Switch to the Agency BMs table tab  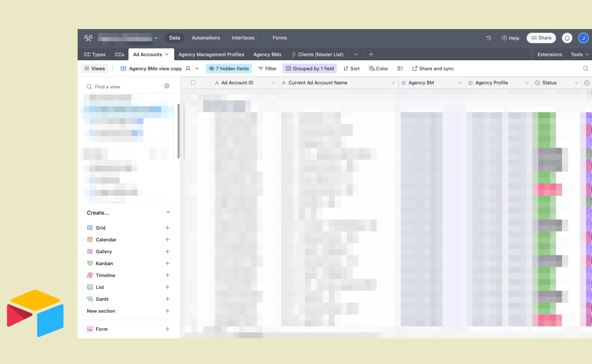[267, 55]
